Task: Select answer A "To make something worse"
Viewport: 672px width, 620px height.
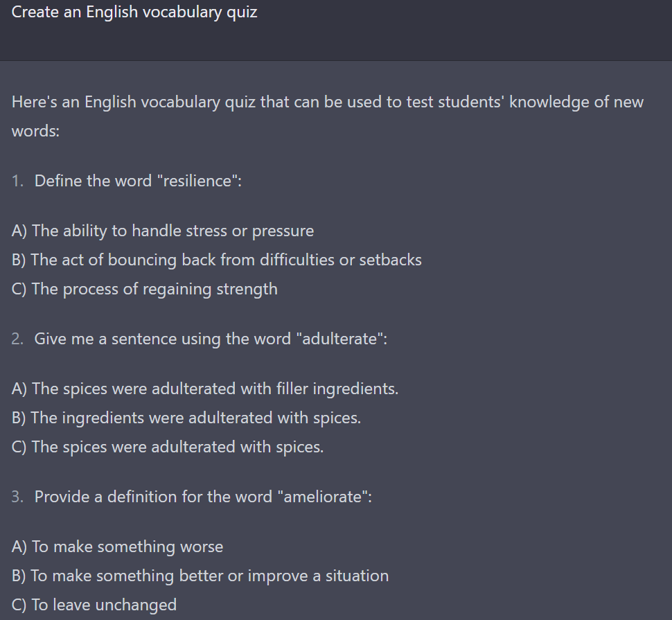Action: pos(118,547)
